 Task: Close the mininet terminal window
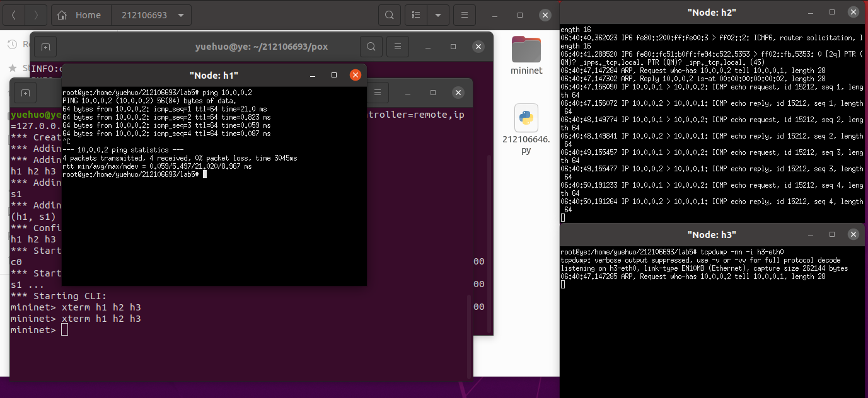point(458,93)
